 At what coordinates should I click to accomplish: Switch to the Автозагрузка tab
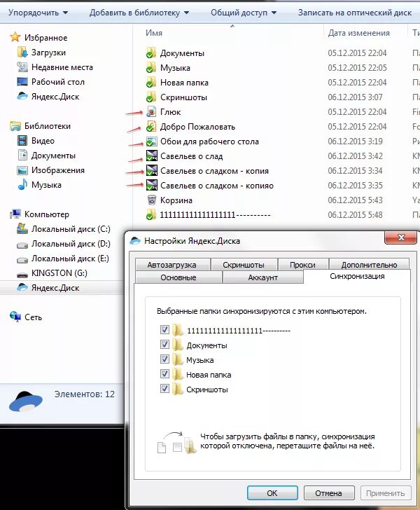point(172,265)
